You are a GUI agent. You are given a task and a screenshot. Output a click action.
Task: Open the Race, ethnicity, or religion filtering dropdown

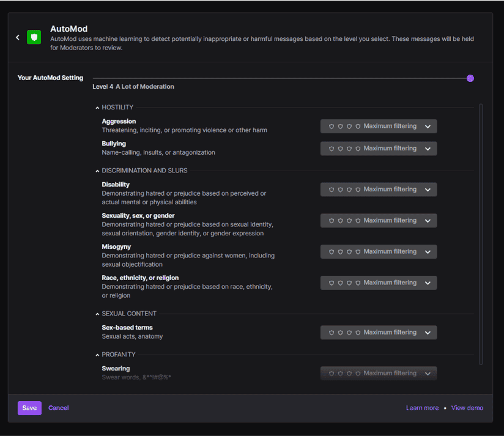(428, 283)
